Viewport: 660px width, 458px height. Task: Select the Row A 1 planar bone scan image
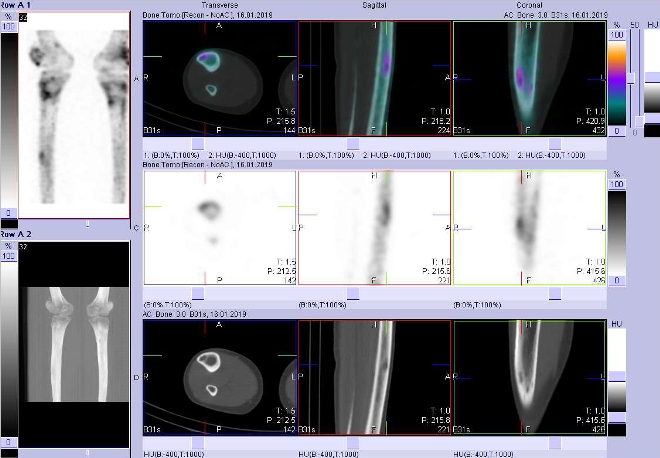click(x=74, y=115)
